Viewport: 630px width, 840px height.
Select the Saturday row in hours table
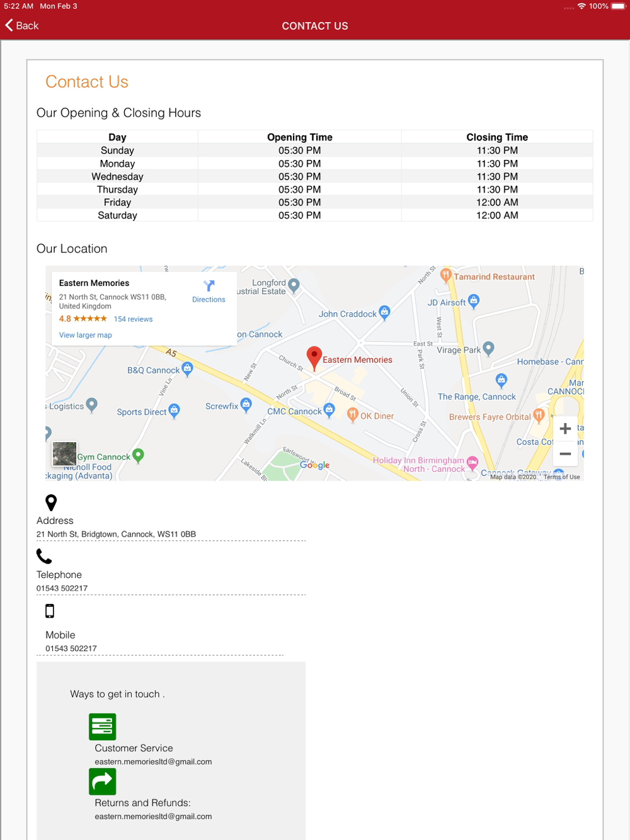315,215
